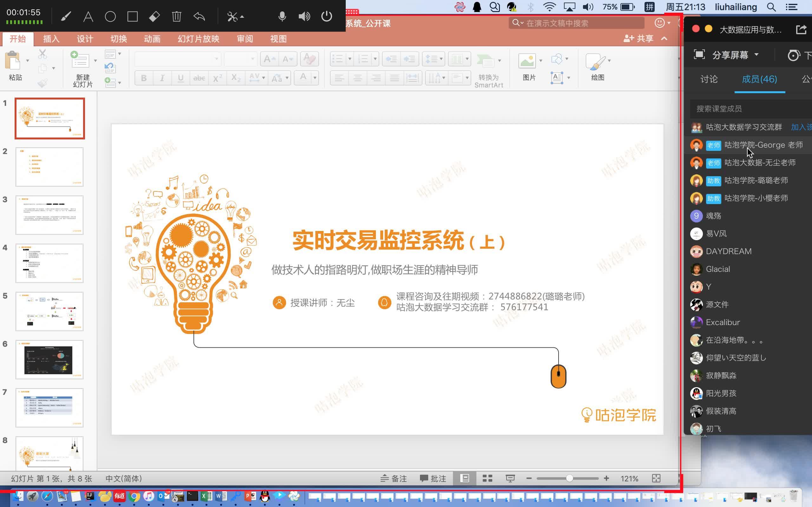812x507 pixels.
Task: Toggle italic formatting
Action: (162, 78)
